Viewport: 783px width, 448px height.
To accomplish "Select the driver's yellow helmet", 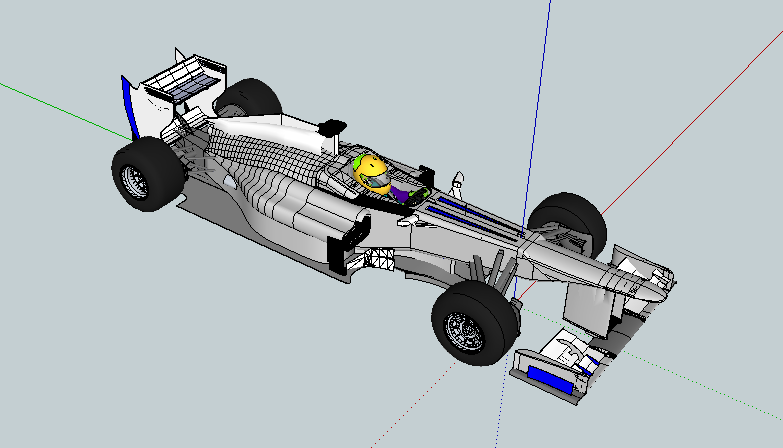I will click(x=373, y=174).
